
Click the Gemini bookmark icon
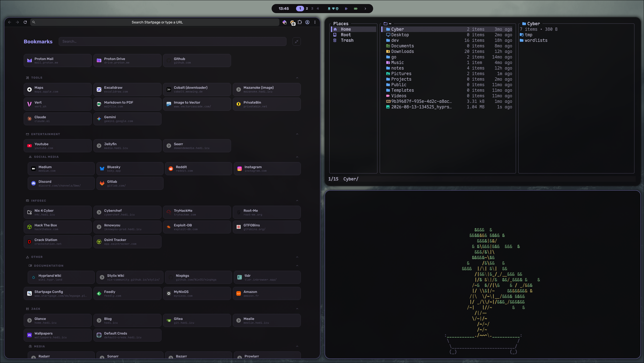coord(99,119)
